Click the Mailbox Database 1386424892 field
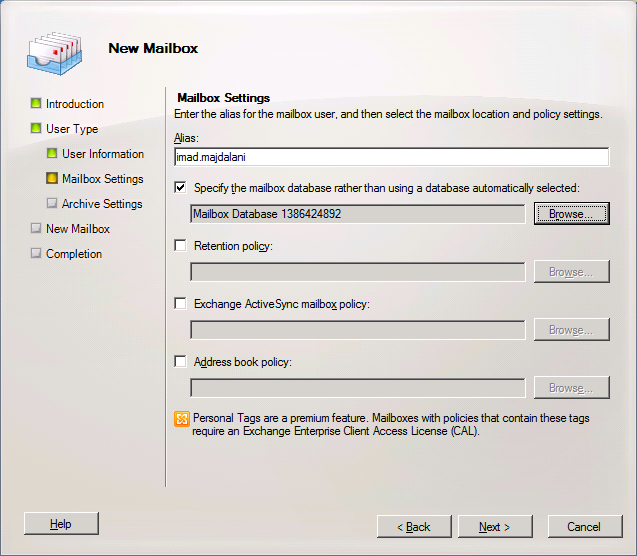This screenshot has height=556, width=637. (357, 214)
